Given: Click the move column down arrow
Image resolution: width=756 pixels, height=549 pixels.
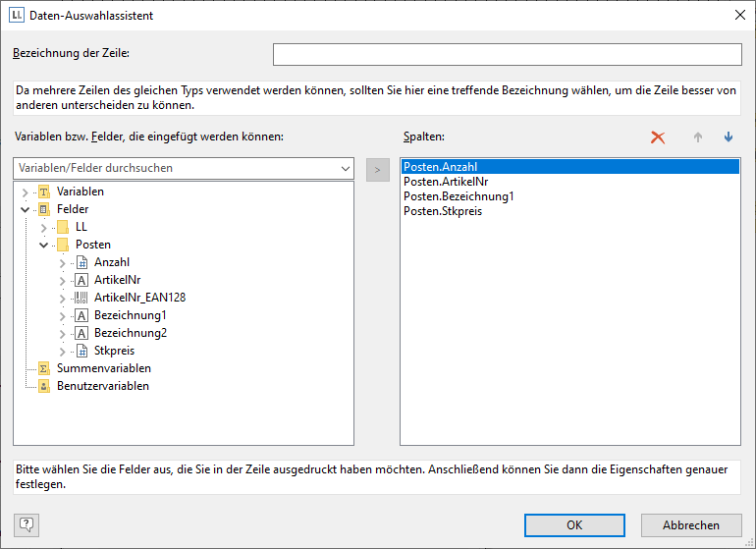Looking at the screenshot, I should coord(728,137).
